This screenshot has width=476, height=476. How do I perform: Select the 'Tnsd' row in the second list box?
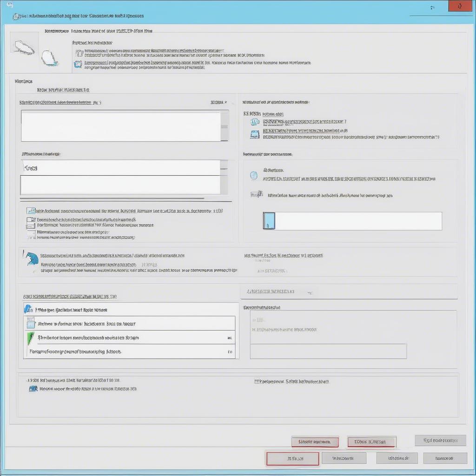click(120, 168)
